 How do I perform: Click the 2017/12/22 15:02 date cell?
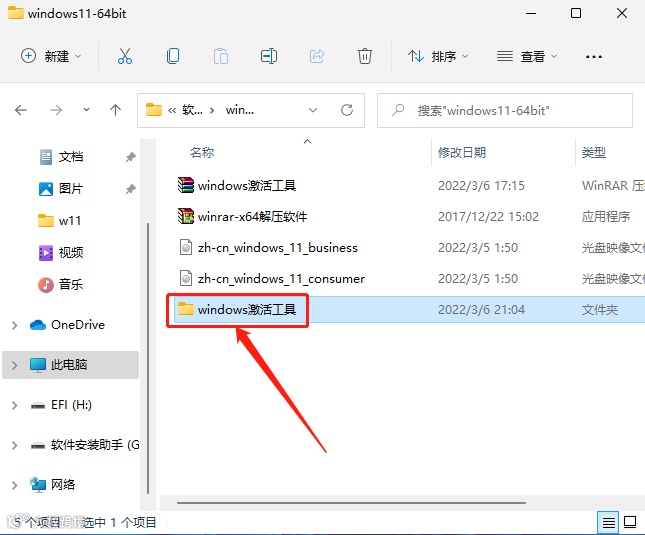[x=488, y=217]
